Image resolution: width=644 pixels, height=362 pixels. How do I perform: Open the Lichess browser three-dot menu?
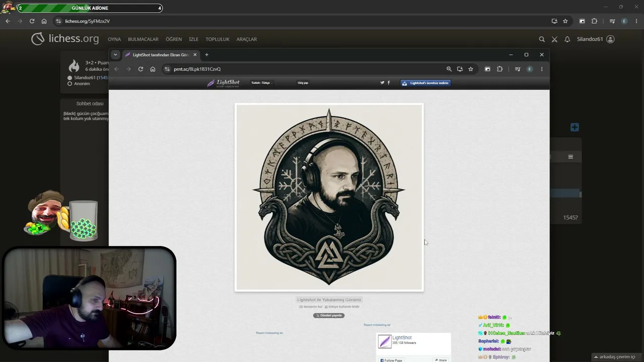pyautogui.click(x=636, y=21)
